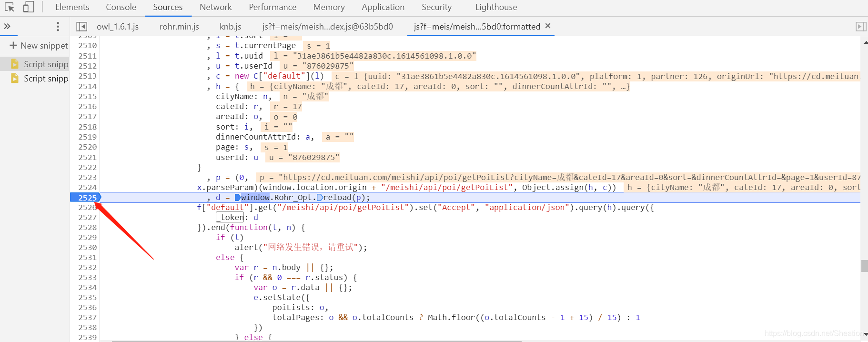Open the owl_1.6.1.js file tab

118,27
